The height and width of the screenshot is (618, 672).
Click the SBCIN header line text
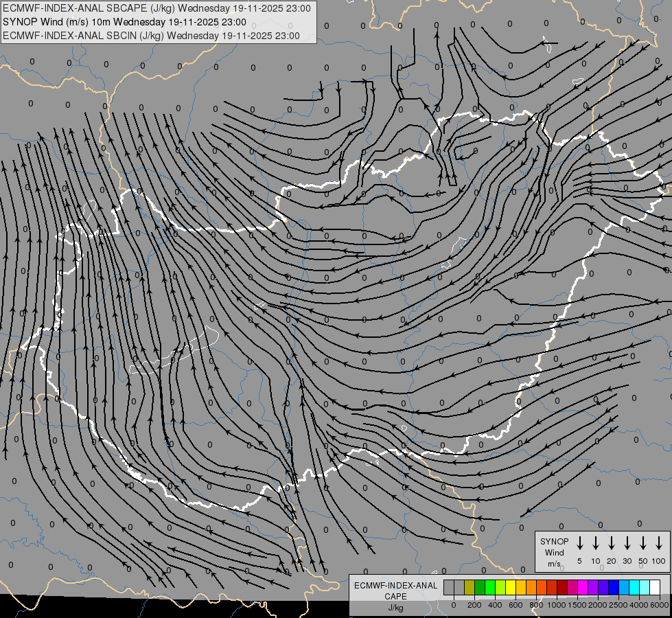click(151, 36)
